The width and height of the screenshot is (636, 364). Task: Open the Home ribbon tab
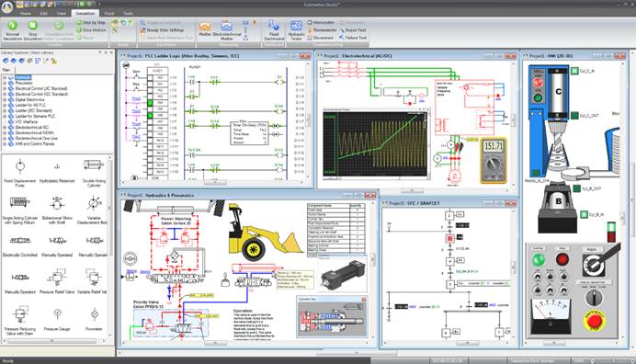tap(26, 14)
